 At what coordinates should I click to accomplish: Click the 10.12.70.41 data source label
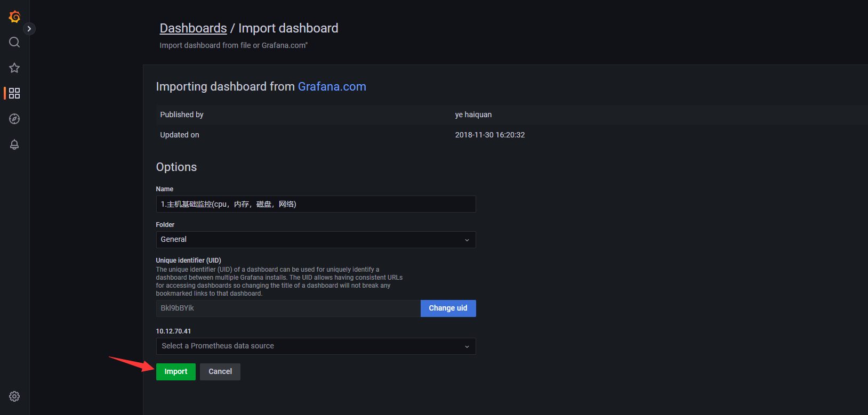pyautogui.click(x=173, y=331)
